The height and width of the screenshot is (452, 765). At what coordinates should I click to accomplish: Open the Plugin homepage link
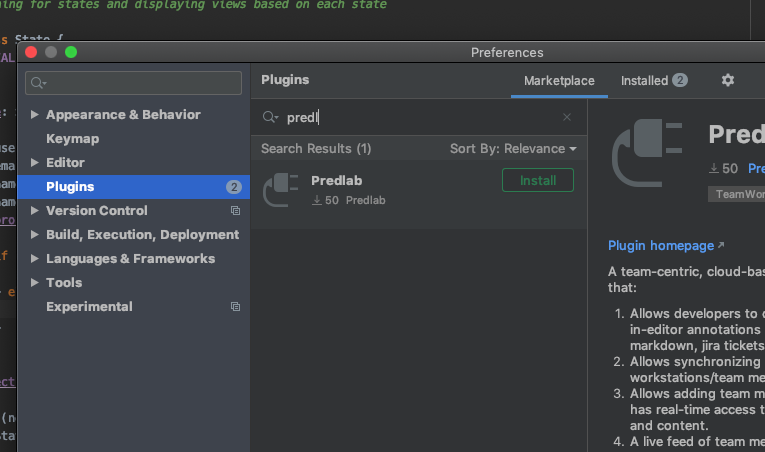coord(661,245)
